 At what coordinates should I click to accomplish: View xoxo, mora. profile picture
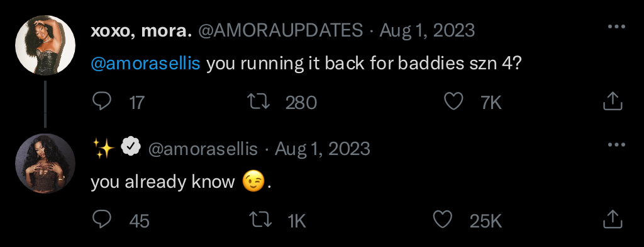[x=45, y=45]
